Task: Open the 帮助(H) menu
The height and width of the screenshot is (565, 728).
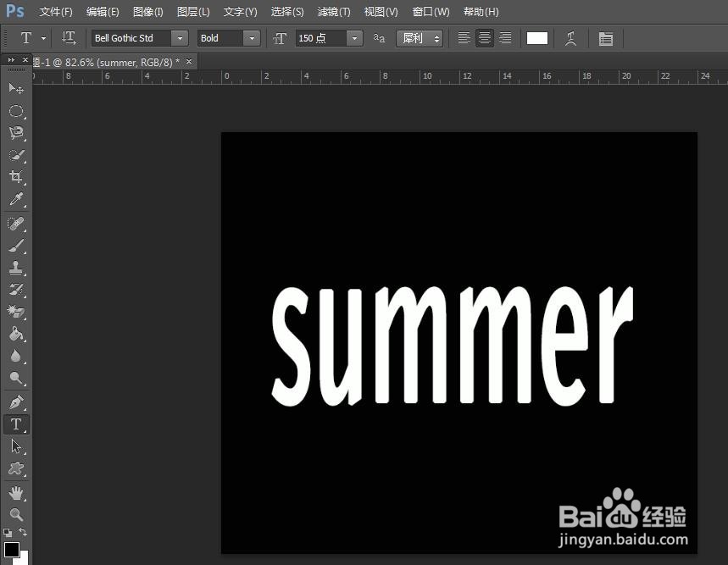Action: click(481, 12)
